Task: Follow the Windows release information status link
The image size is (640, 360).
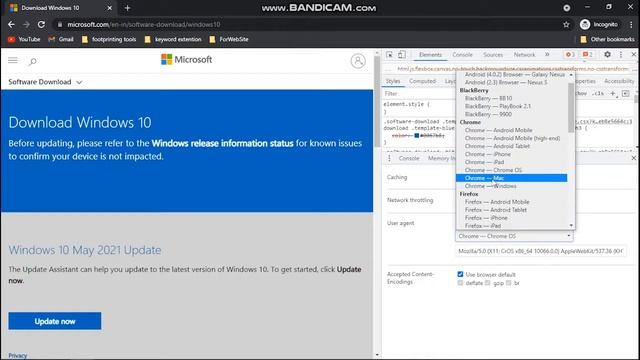Action: point(222,143)
